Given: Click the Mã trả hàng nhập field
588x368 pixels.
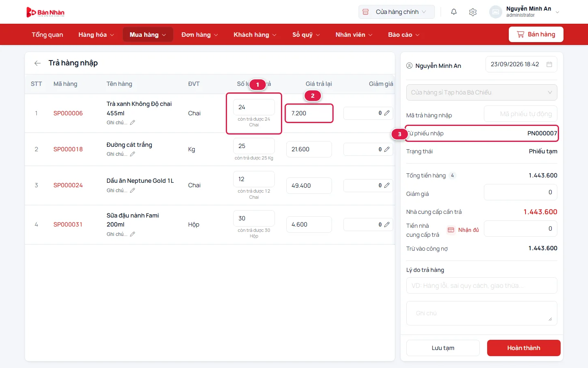Looking at the screenshot, I should 521,114.
